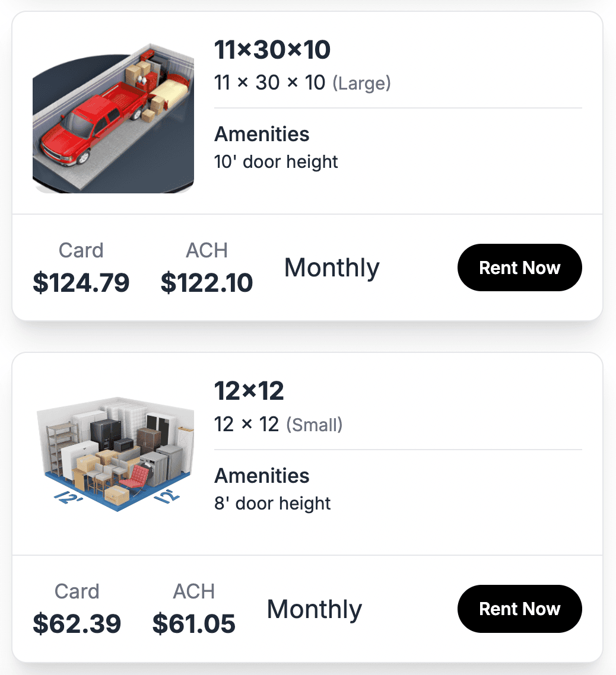
Task: Click Rent Now for the 12×12 unit
Action: [x=519, y=609]
